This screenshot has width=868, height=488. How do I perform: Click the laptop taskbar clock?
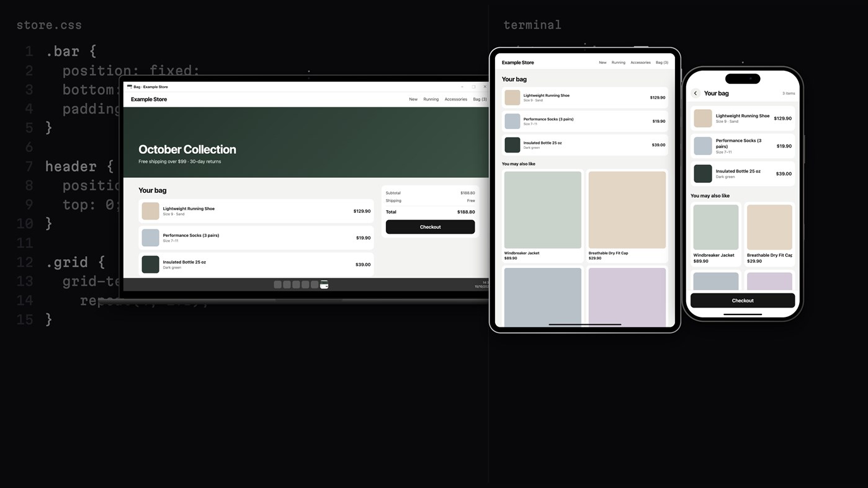tap(483, 285)
